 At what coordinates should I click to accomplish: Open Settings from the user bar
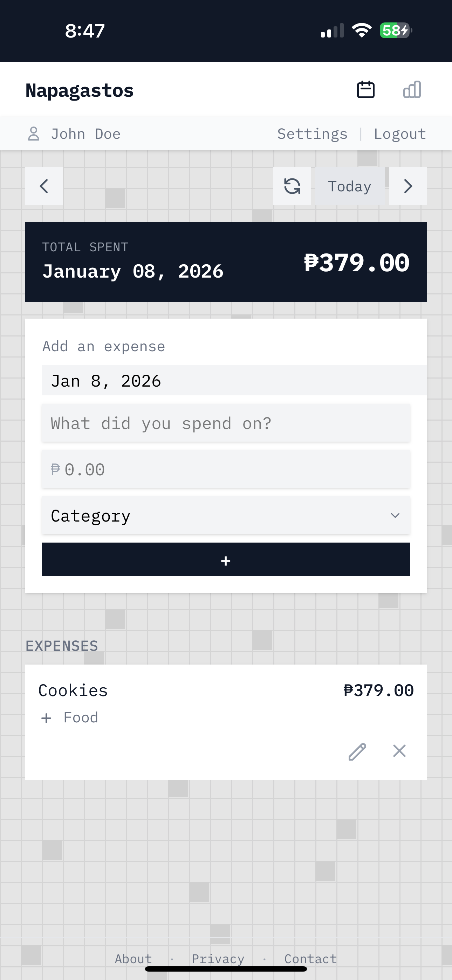pyautogui.click(x=312, y=134)
